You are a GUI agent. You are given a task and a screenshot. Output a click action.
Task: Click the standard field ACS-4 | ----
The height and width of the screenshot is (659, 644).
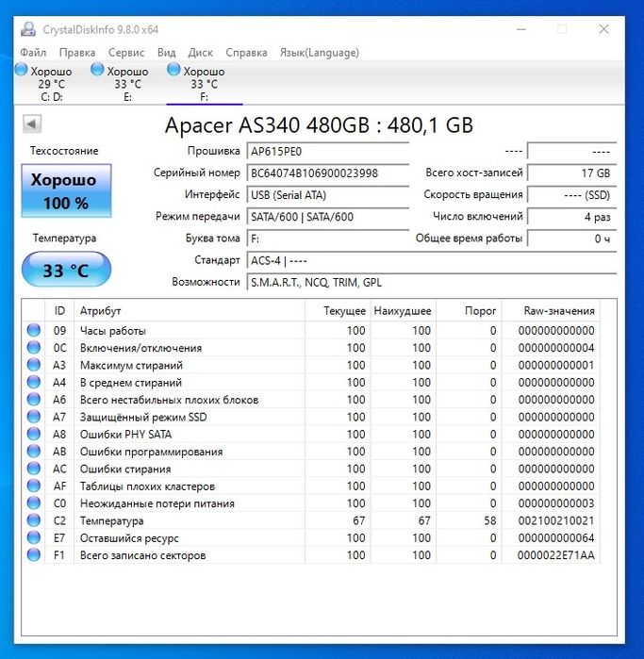(x=432, y=260)
